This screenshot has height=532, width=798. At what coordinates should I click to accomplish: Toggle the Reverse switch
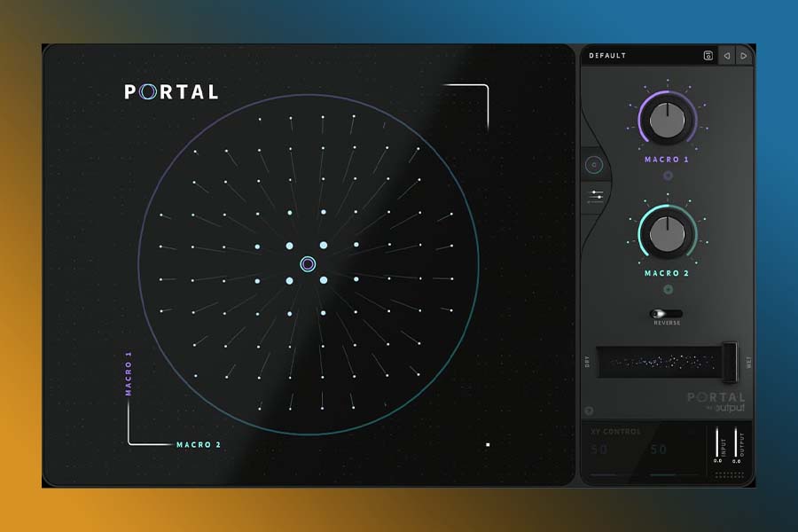[x=666, y=314]
